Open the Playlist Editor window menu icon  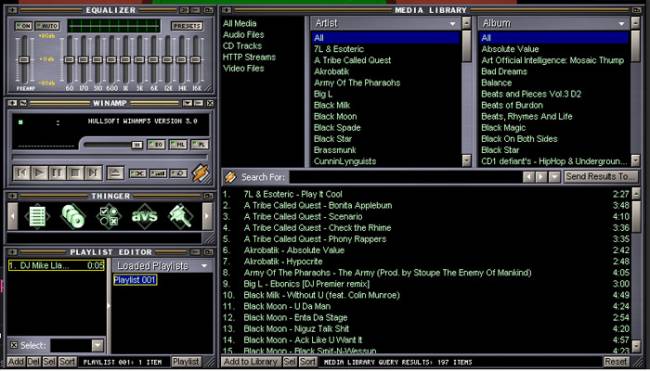(12, 252)
